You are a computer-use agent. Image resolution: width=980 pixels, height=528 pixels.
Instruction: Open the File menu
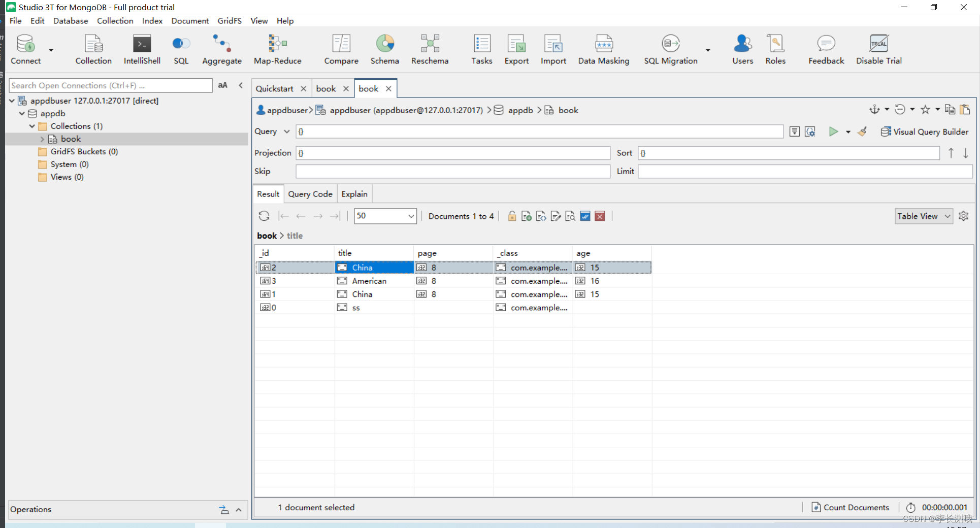coord(15,21)
